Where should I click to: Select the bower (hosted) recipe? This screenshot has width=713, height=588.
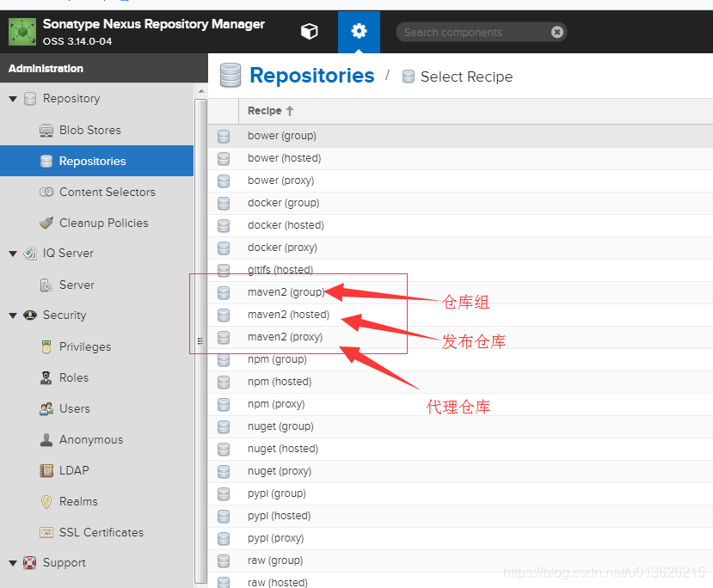pos(460,158)
